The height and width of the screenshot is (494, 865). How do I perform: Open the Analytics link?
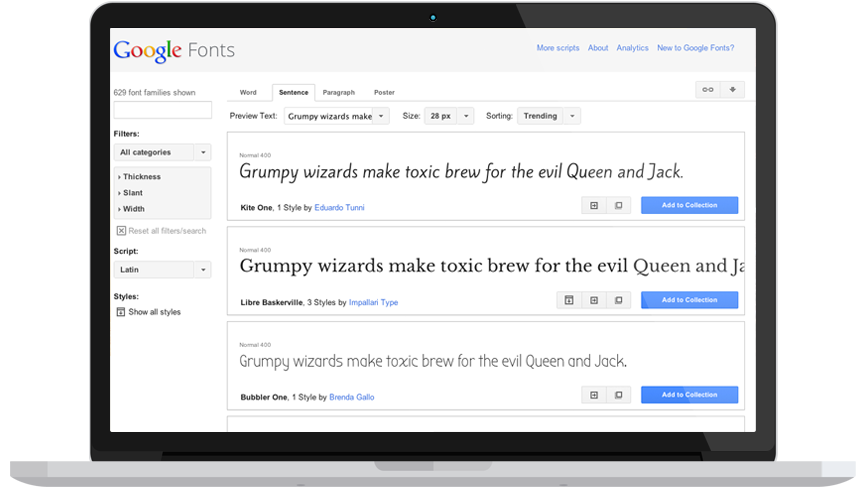(x=632, y=48)
